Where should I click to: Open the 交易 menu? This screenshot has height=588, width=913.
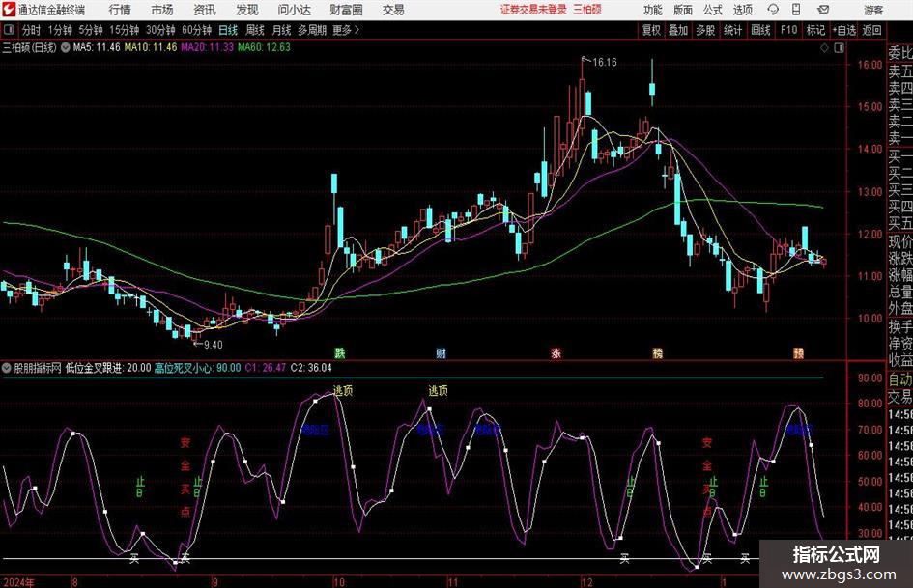393,10
